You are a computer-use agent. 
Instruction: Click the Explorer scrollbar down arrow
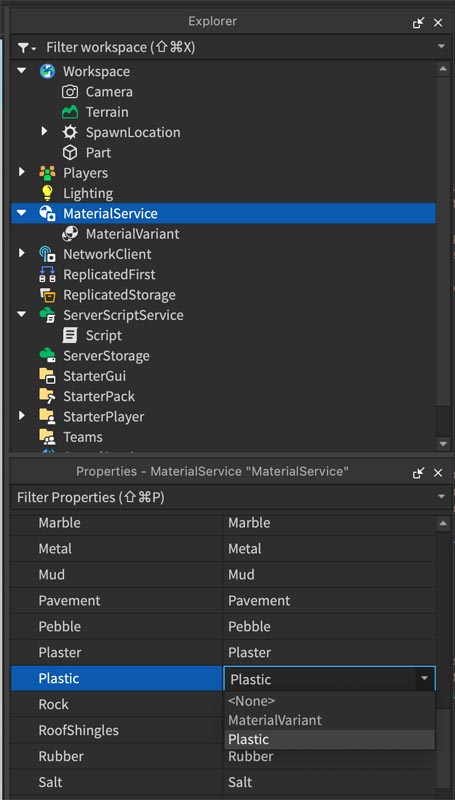coord(442,444)
